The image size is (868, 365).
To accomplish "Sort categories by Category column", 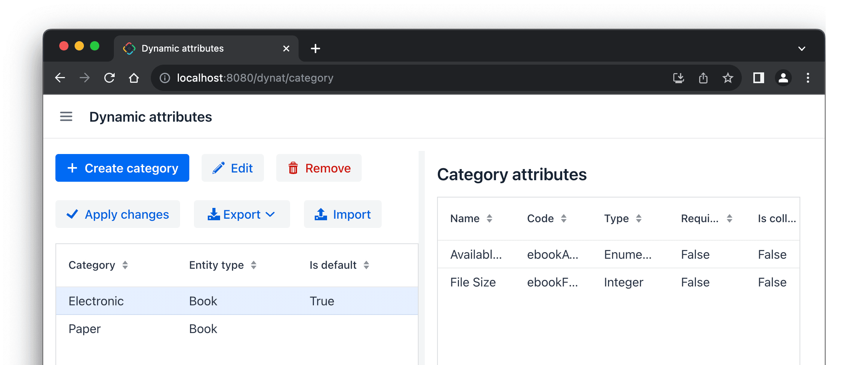I will click(125, 265).
